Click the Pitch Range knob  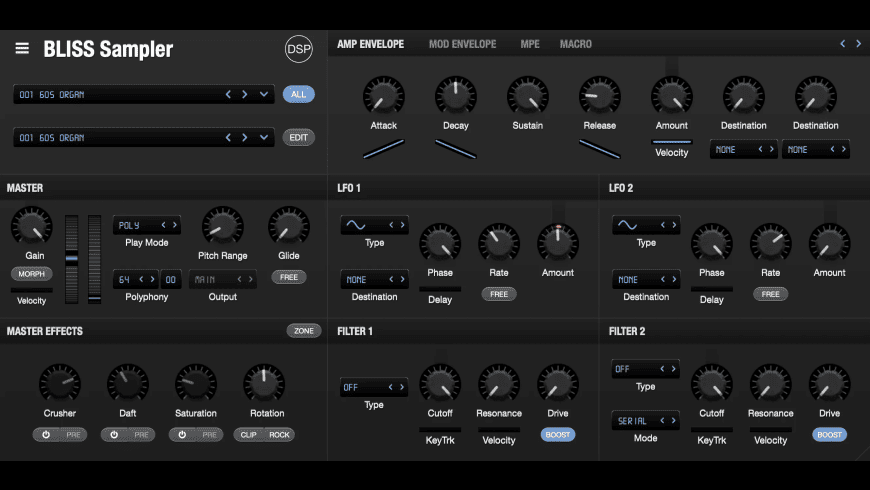(222, 226)
